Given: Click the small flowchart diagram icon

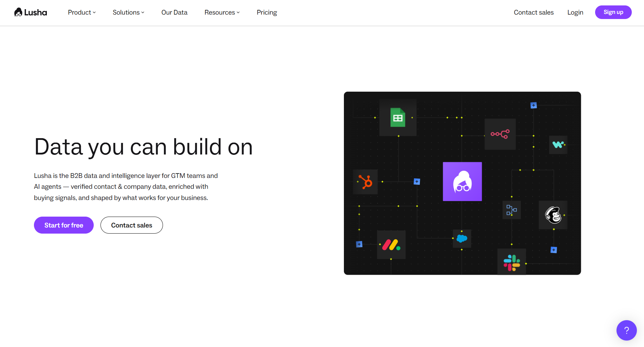Looking at the screenshot, I should coord(512,210).
